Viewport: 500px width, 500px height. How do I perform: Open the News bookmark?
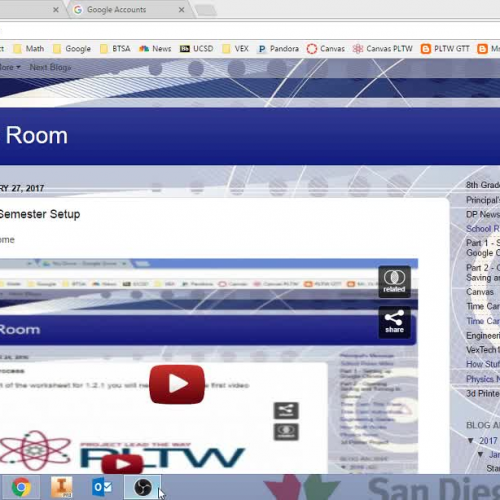(155, 49)
